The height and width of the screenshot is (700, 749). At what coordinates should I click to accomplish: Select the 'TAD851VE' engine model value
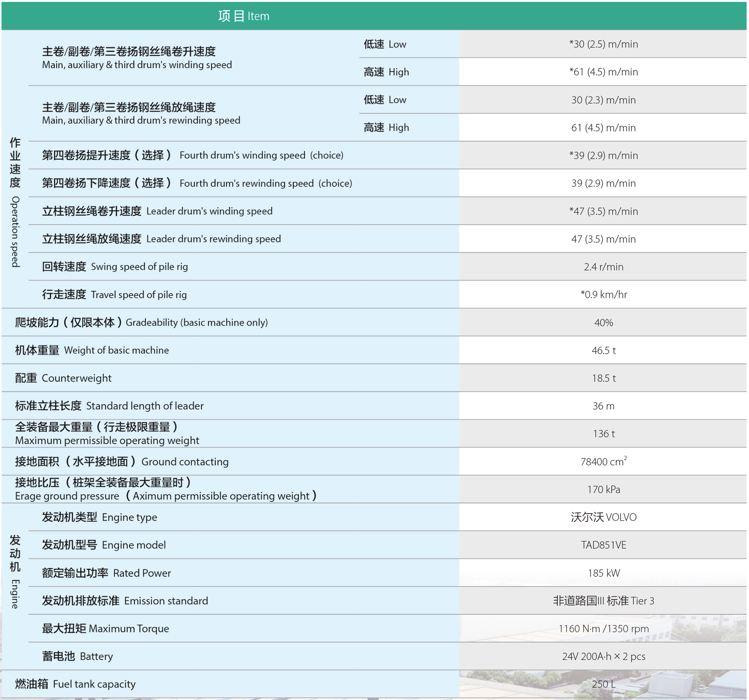point(603,545)
